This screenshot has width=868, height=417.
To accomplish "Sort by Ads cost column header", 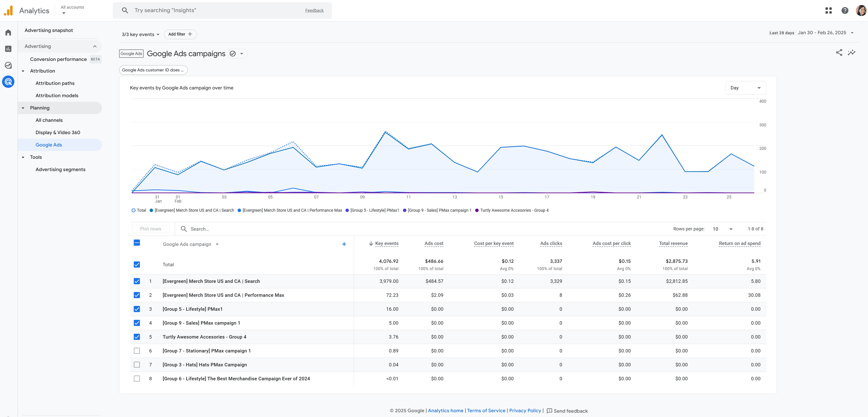I will coord(434,244).
